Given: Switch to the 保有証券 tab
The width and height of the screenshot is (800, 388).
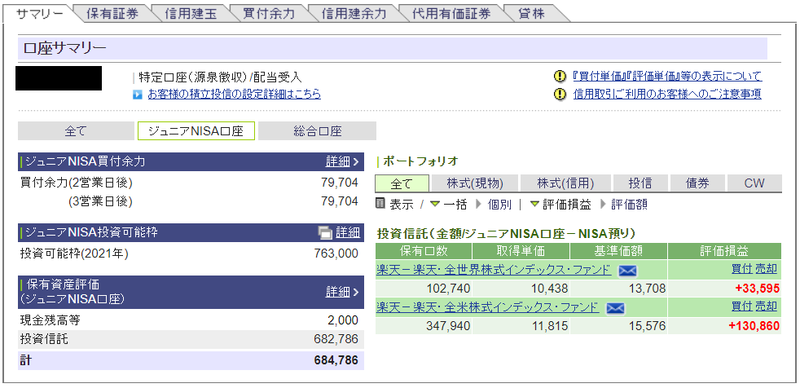Looking at the screenshot, I should click(112, 14).
